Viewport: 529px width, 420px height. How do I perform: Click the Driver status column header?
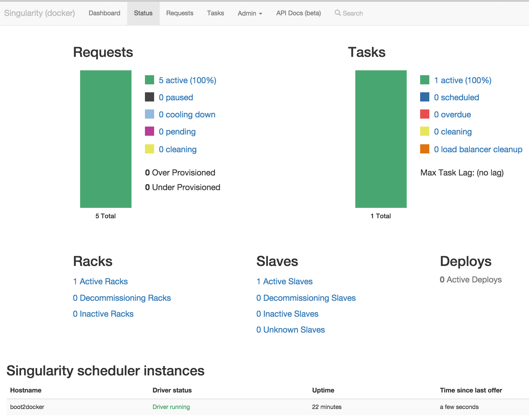pyautogui.click(x=172, y=390)
